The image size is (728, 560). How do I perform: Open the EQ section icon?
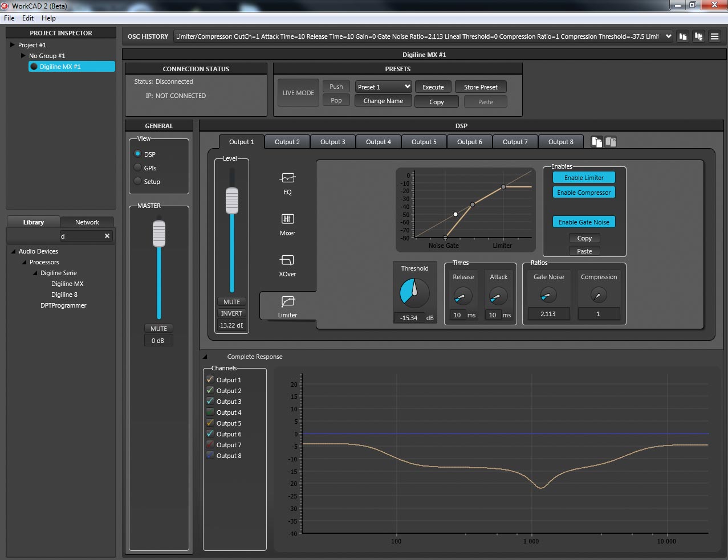point(287,178)
